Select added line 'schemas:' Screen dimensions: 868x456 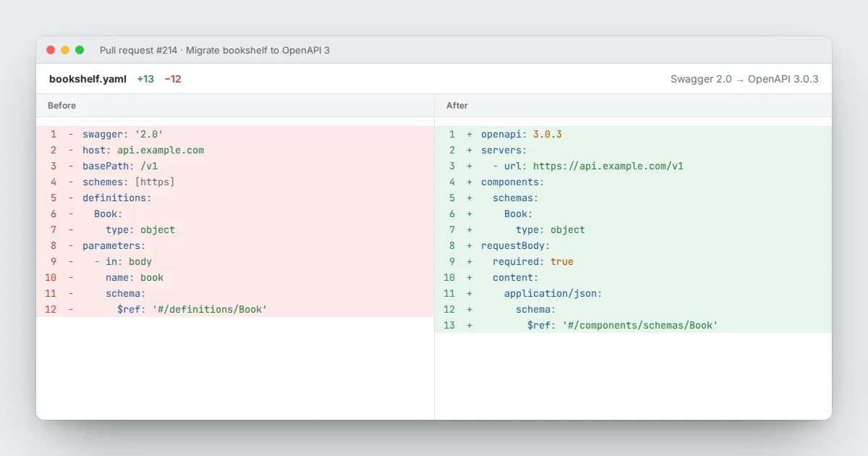click(x=633, y=198)
